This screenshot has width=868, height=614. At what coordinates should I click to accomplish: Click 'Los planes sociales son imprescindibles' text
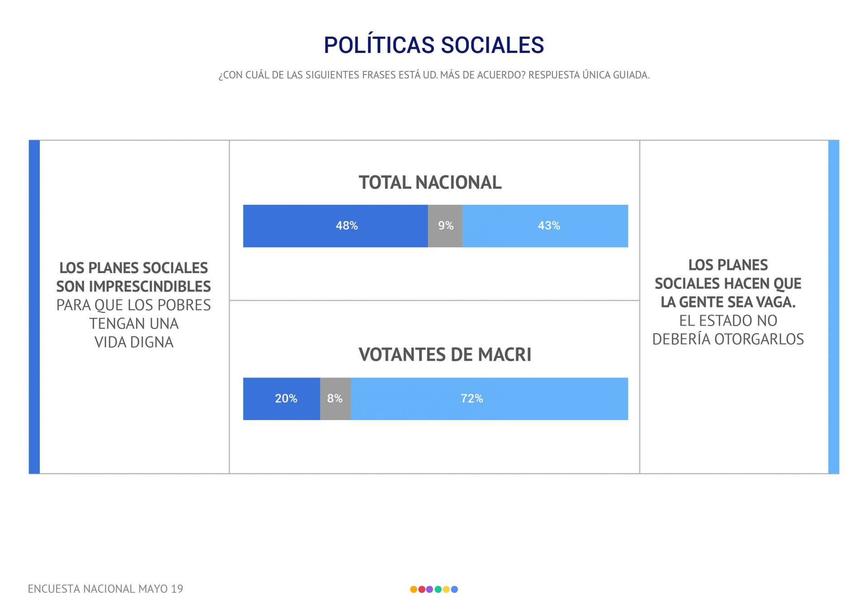click(x=134, y=277)
